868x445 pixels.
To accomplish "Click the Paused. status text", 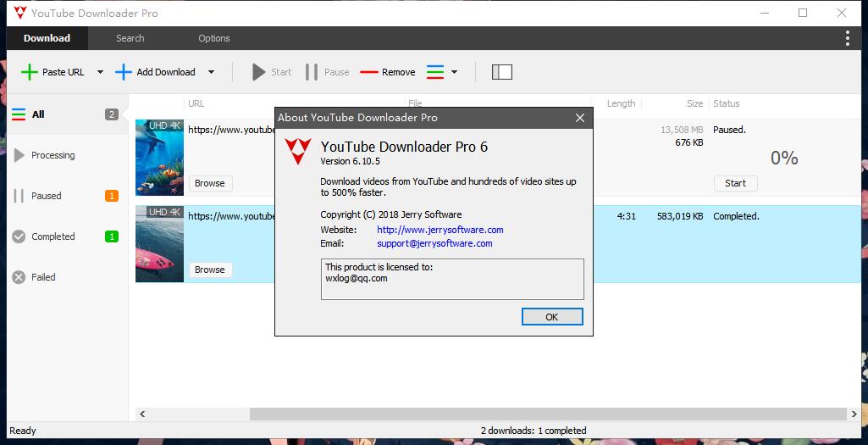I will [x=730, y=131].
